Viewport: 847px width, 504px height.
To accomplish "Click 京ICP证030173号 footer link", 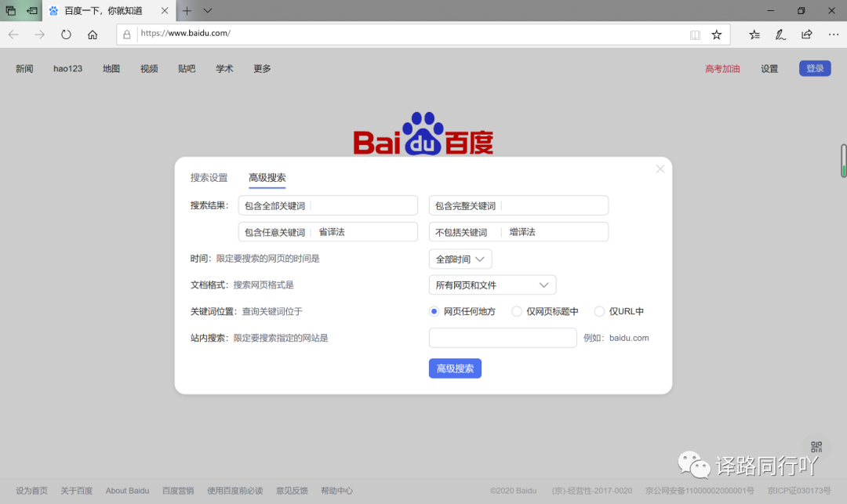I will pos(799,491).
